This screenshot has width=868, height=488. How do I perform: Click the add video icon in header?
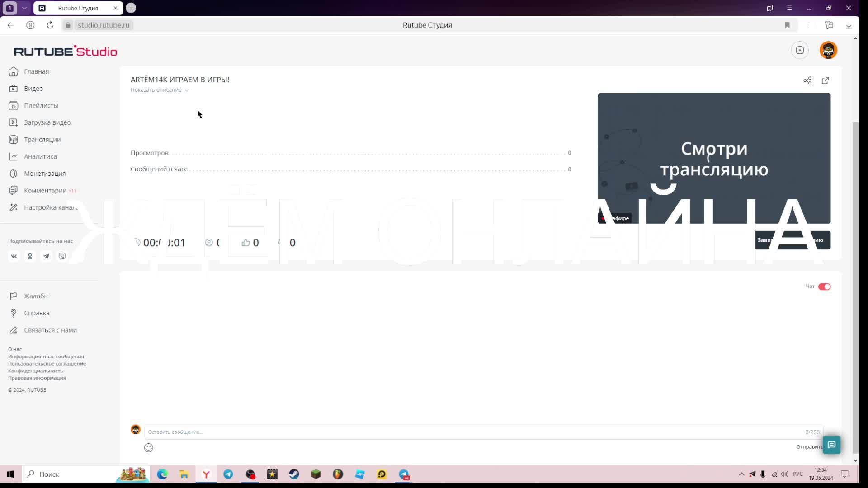point(800,50)
